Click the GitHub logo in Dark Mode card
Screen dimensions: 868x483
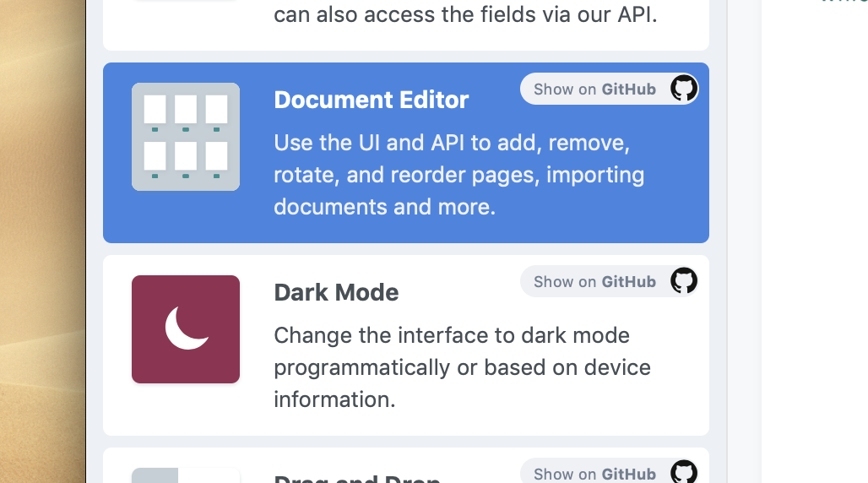tap(684, 281)
